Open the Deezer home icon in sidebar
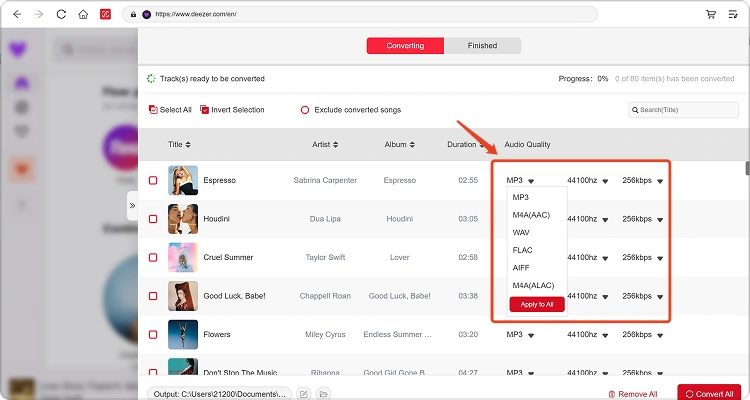750x400 pixels. (22, 83)
